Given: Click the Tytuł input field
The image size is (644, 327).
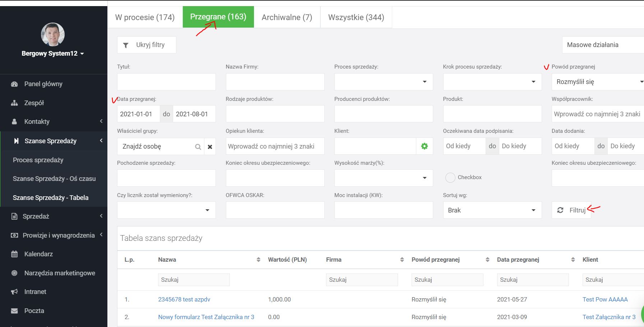Looking at the screenshot, I should pyautogui.click(x=166, y=82).
